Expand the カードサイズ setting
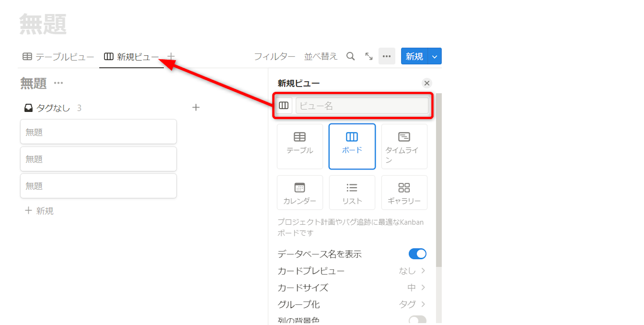The image size is (644, 325). tap(351, 288)
